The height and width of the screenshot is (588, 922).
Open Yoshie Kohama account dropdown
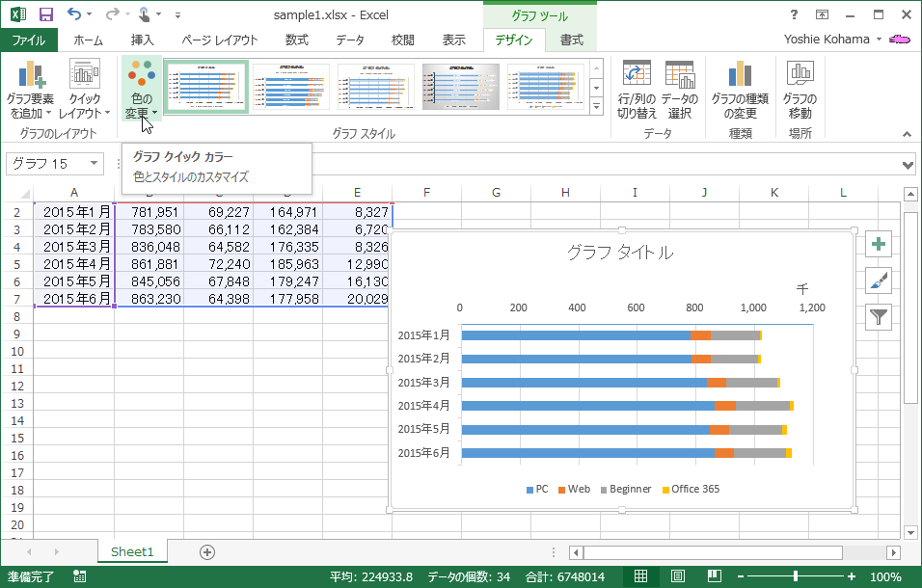pos(879,40)
